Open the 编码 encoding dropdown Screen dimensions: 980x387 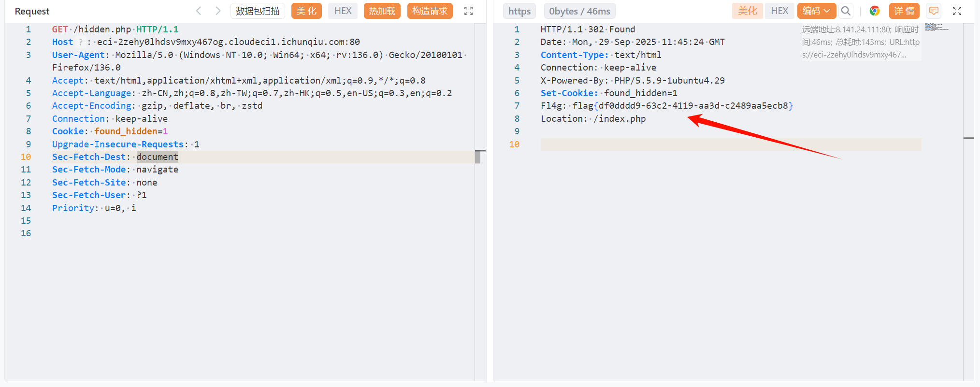pyautogui.click(x=816, y=11)
